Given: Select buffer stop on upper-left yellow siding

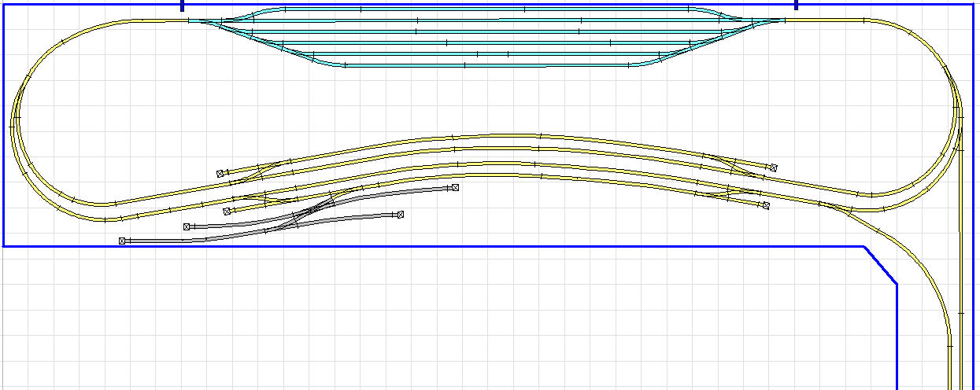Looking at the screenshot, I should click(221, 174).
